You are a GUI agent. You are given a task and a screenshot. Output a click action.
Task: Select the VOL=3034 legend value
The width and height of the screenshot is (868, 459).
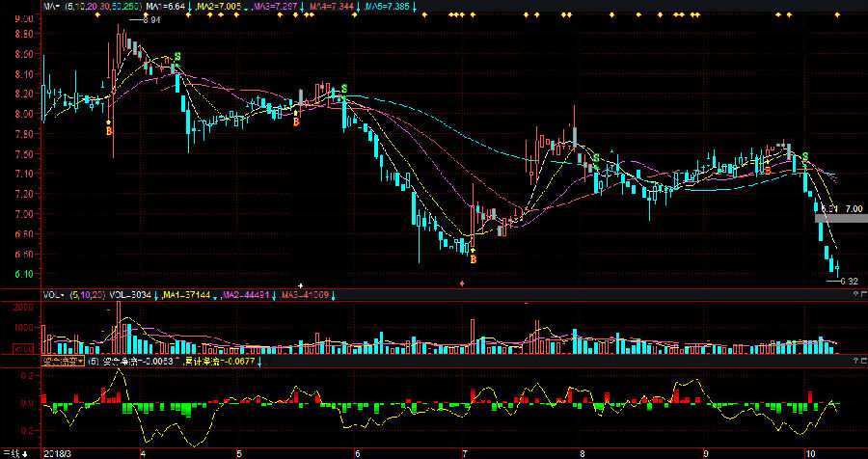point(130,295)
